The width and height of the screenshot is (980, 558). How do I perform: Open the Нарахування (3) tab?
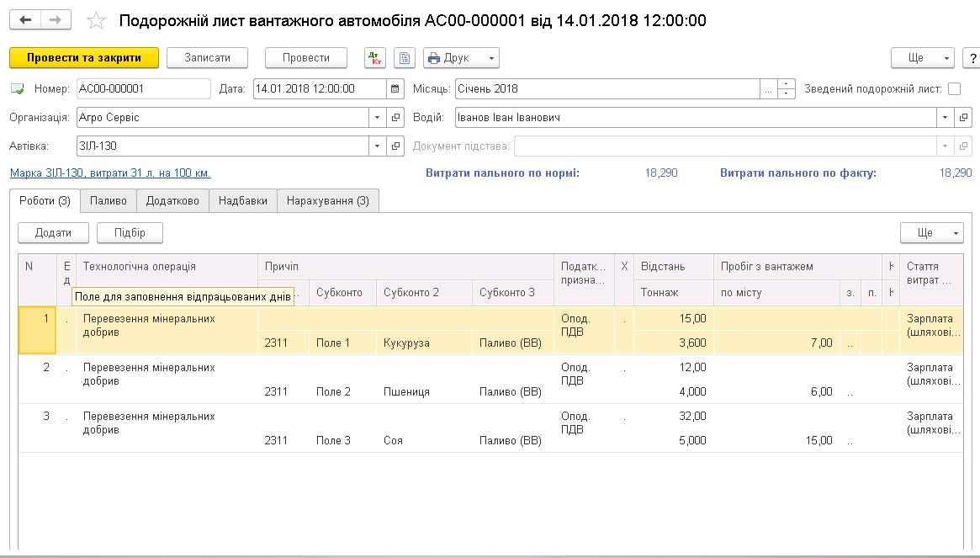click(x=327, y=201)
